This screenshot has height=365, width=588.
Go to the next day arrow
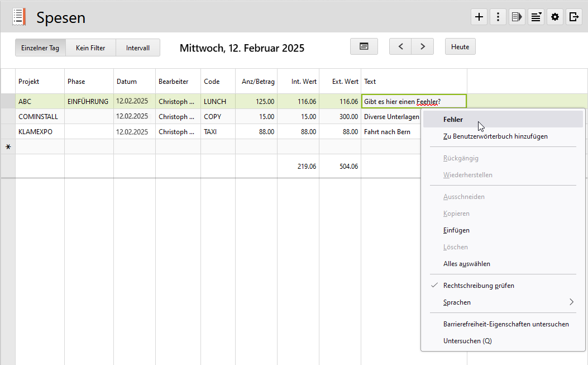click(423, 46)
